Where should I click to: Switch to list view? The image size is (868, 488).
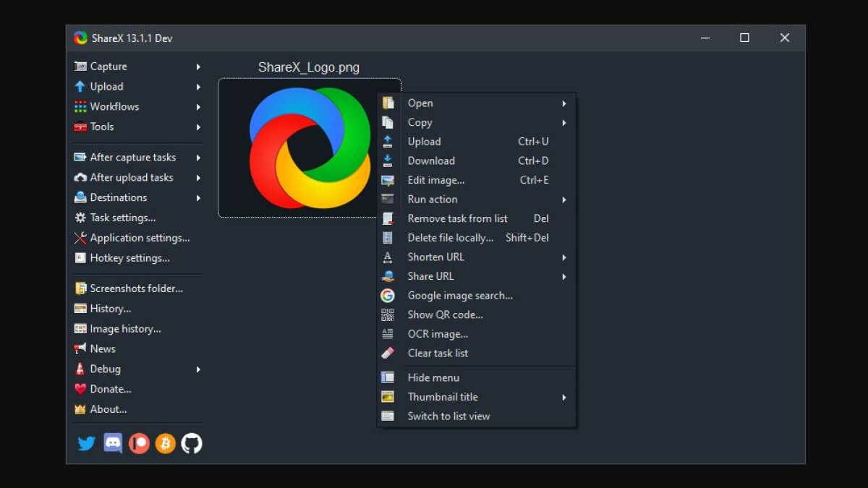(448, 416)
